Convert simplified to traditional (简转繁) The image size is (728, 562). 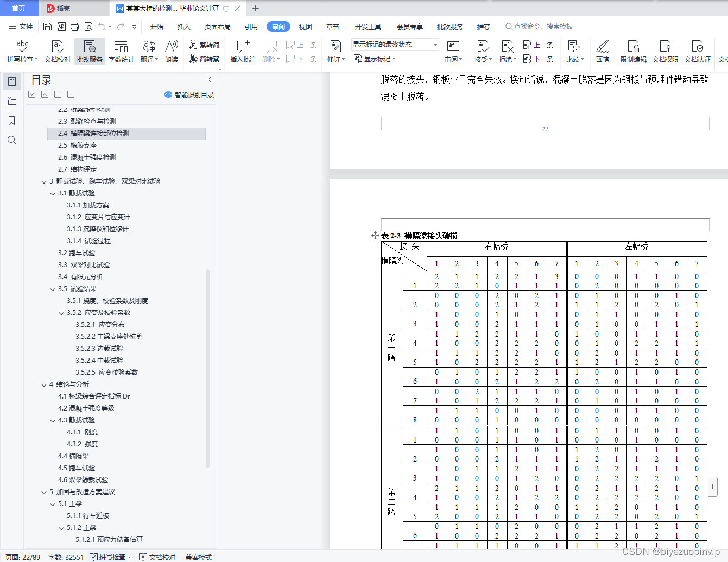tap(204, 59)
